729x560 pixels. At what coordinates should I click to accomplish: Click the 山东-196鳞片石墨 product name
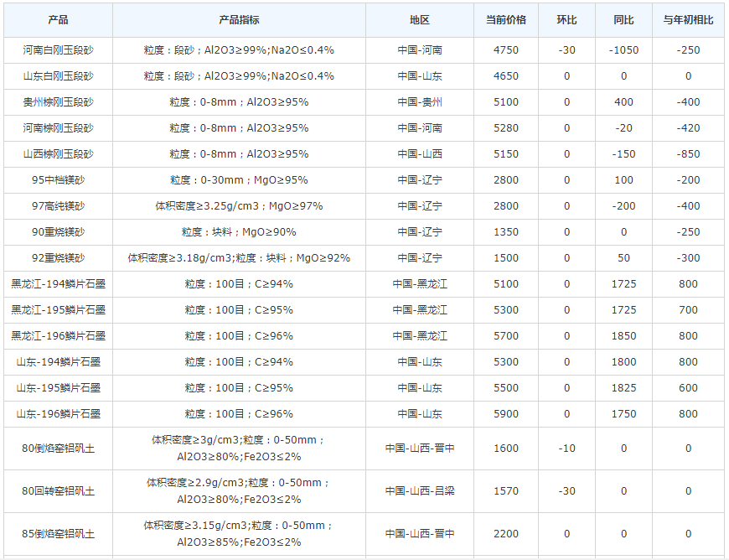coord(58,414)
